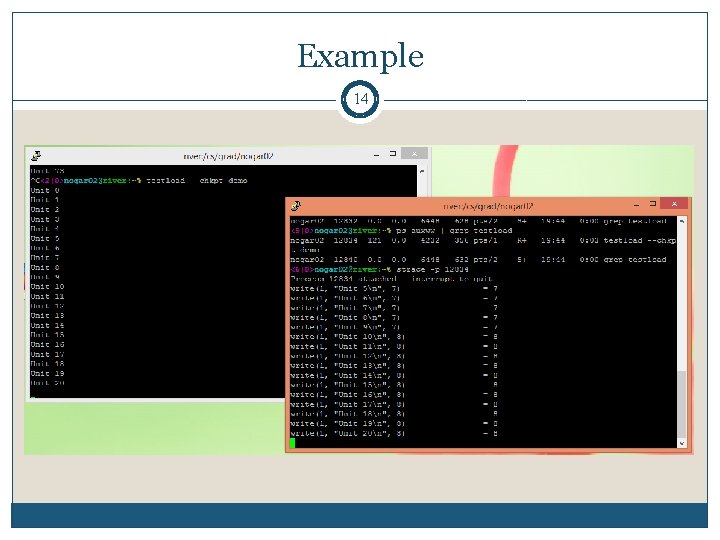Viewport: 720px width, 540px height.
Task: Click the 'ps auxww | grep testload' command line
Action: (401, 231)
